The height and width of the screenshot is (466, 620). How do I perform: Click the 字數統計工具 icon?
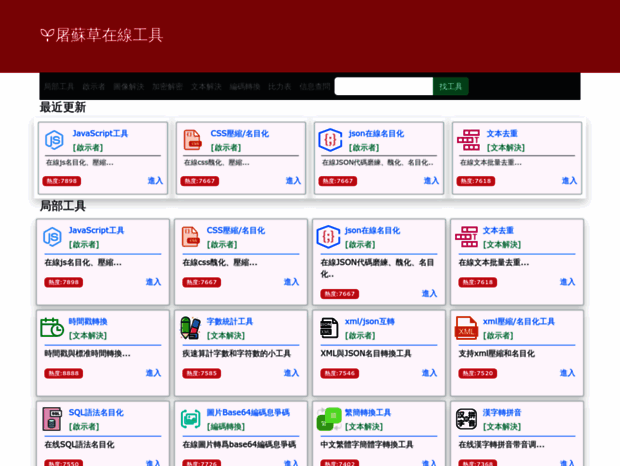[x=190, y=328]
